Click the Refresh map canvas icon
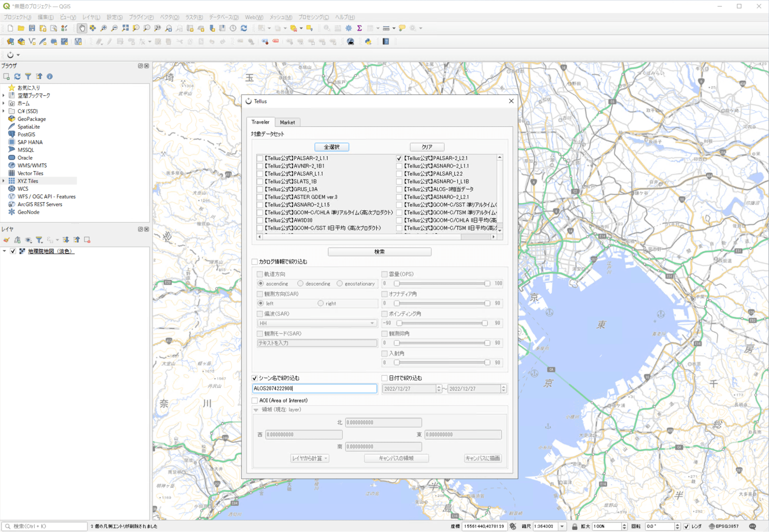This screenshot has width=769, height=532. point(244,28)
